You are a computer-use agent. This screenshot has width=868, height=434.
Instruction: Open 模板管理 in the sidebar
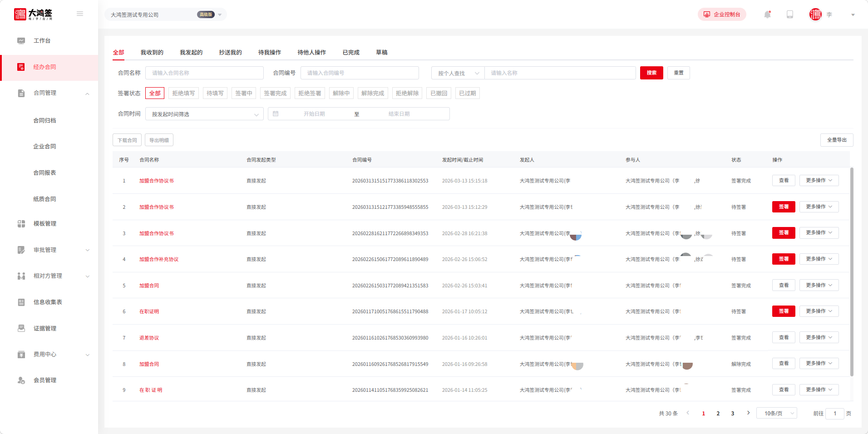[44, 224]
